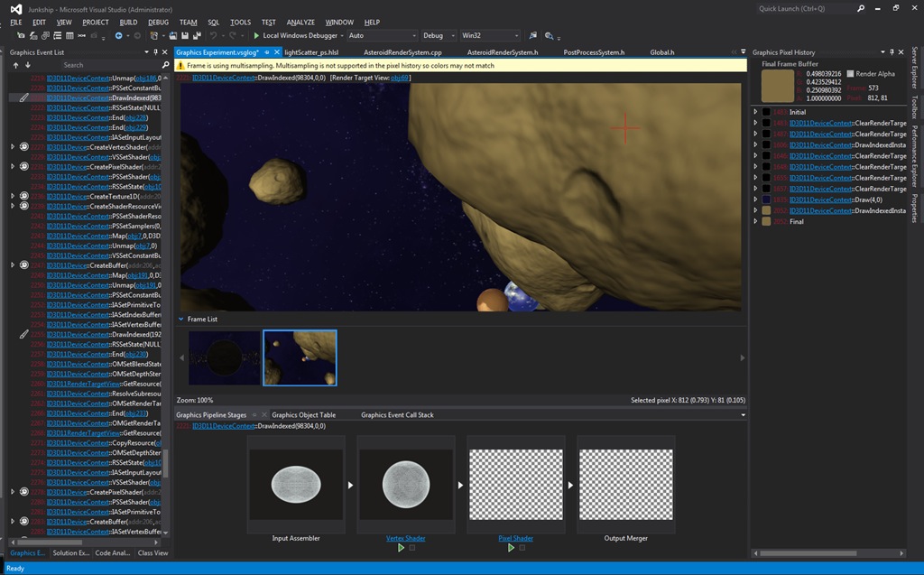Open the Vertex Shader link
The height and width of the screenshot is (575, 924).
pyautogui.click(x=405, y=538)
